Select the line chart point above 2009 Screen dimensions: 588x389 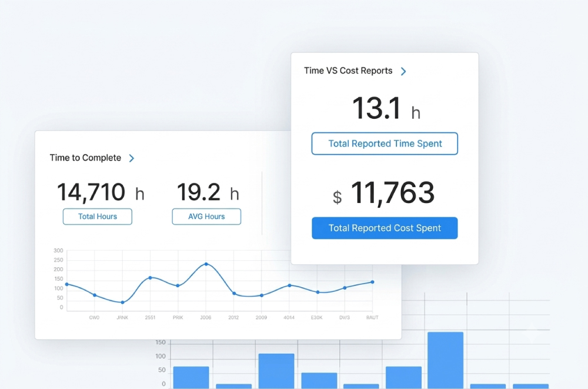click(x=262, y=295)
